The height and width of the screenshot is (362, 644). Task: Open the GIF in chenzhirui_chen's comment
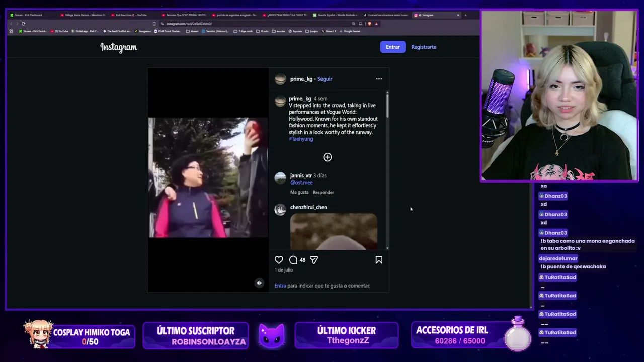pyautogui.click(x=334, y=231)
